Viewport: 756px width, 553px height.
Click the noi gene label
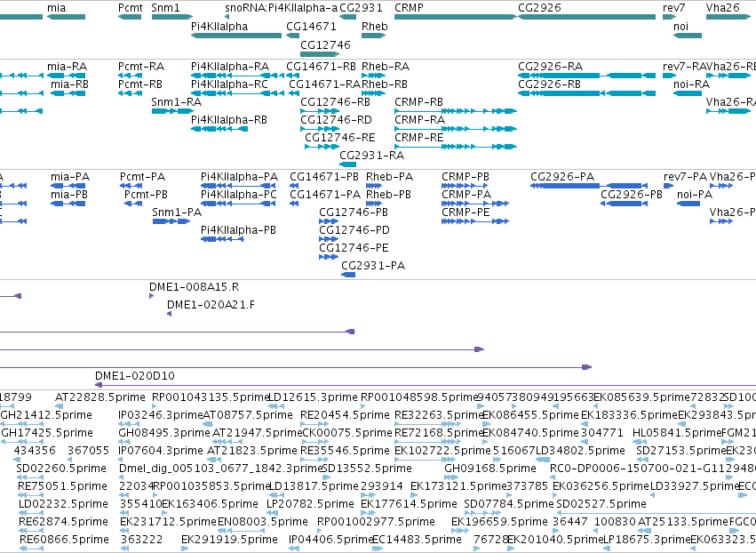click(680, 26)
